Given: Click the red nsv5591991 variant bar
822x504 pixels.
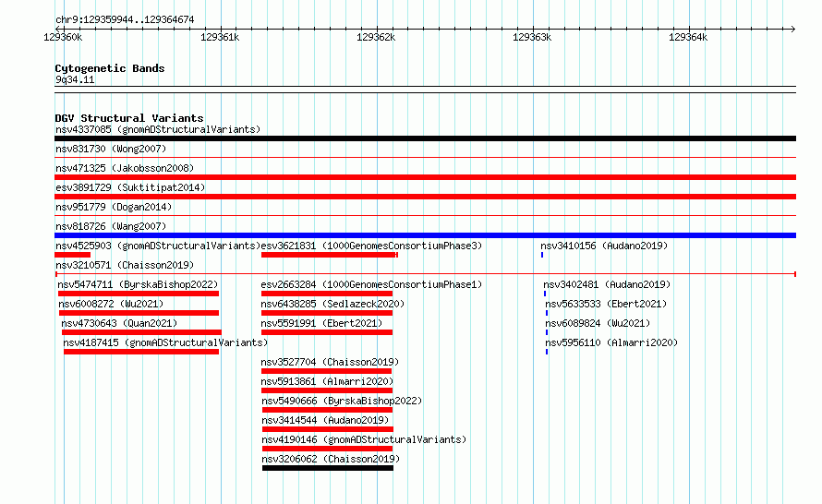Looking at the screenshot, I should click(327, 332).
